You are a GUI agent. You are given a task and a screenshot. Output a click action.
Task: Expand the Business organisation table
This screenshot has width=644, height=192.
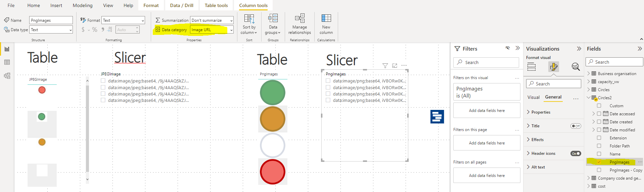(589, 73)
